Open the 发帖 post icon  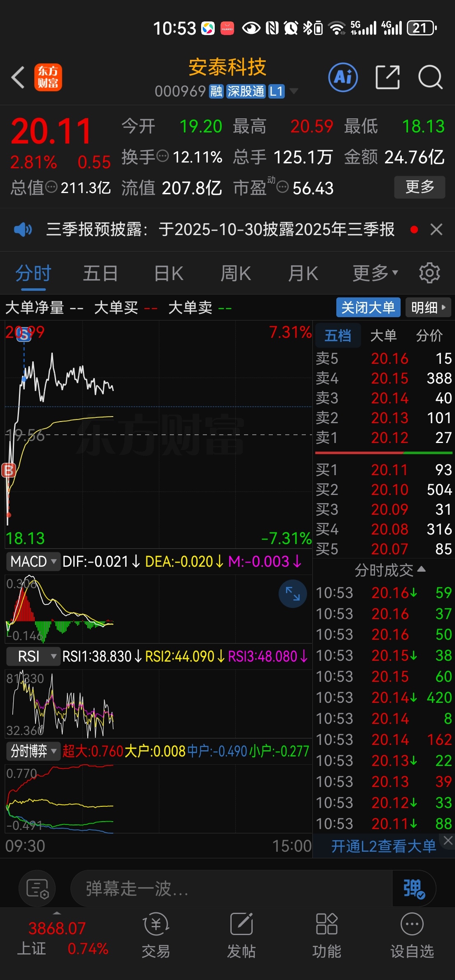241,935
